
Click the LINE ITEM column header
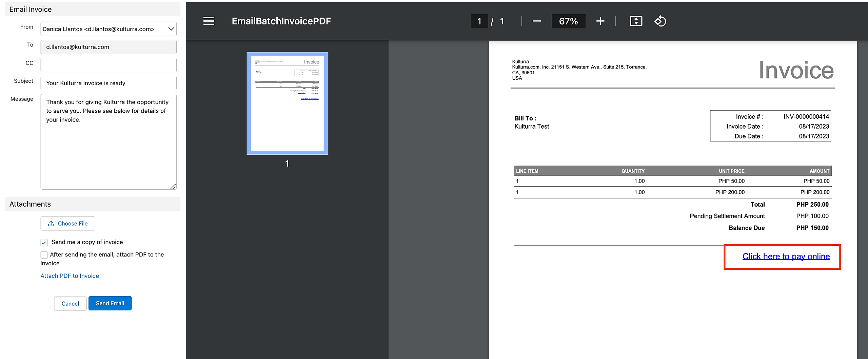coord(527,171)
